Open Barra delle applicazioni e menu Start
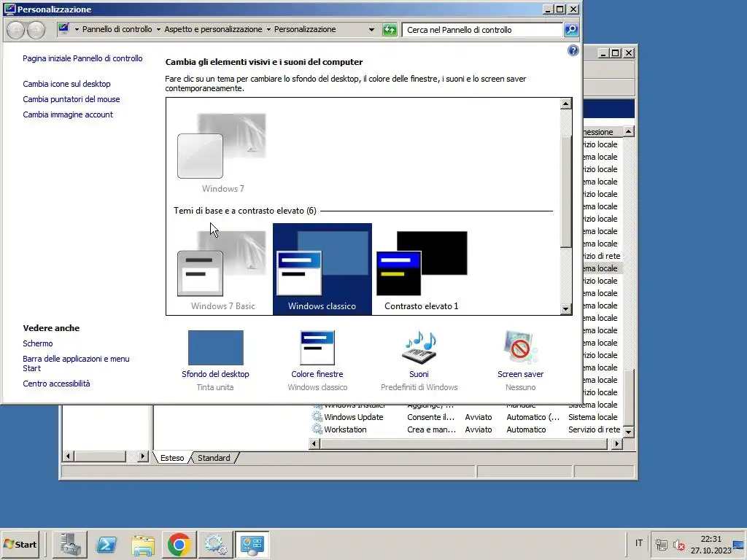Image resolution: width=747 pixels, height=560 pixels. 76,363
